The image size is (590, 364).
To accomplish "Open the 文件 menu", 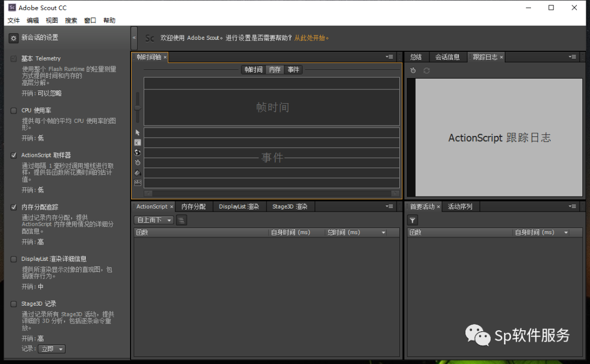I will 14,20.
